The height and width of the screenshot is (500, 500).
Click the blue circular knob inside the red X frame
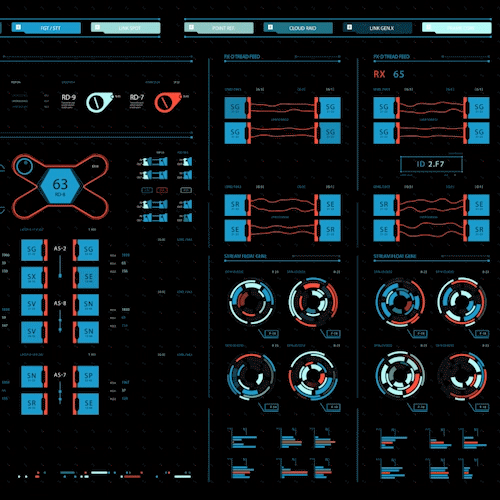(x=24, y=166)
